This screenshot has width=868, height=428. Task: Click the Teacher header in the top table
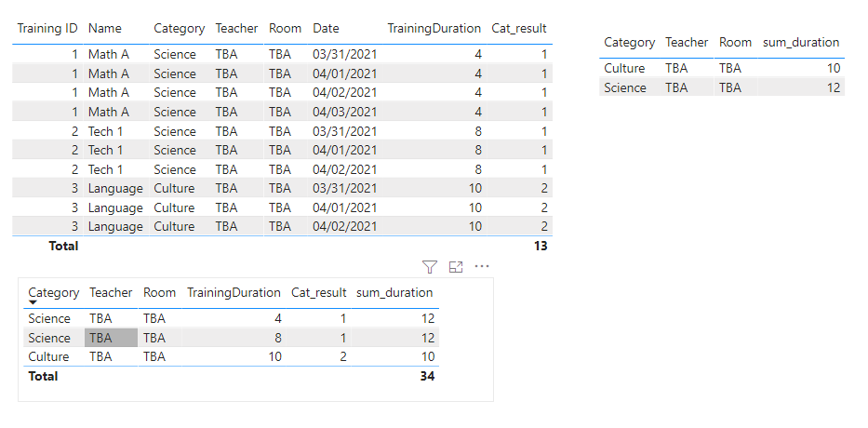tap(236, 28)
